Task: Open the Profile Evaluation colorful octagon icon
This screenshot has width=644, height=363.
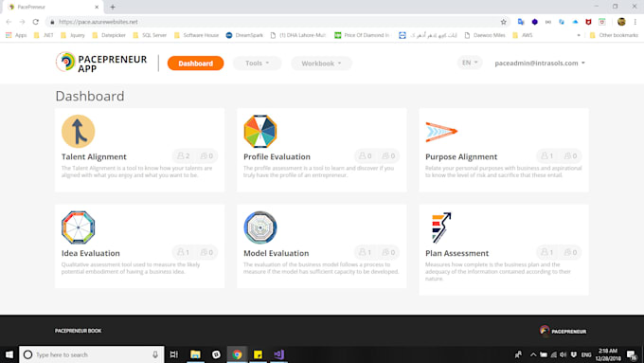Action: [x=260, y=131]
